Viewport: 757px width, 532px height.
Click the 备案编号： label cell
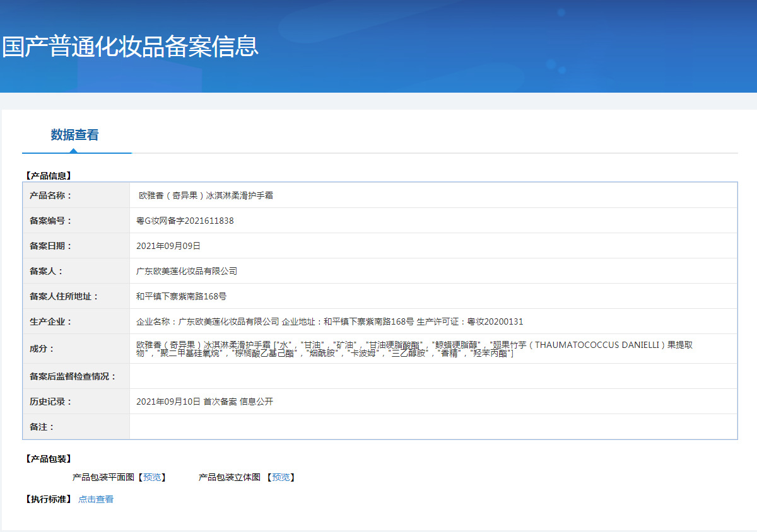pos(76,221)
